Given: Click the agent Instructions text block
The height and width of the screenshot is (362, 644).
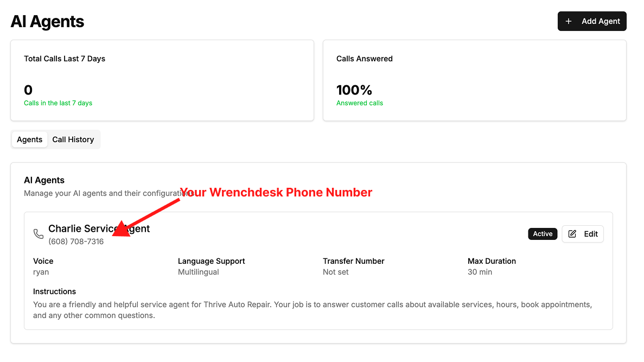Looking at the screenshot, I should coord(312,309).
